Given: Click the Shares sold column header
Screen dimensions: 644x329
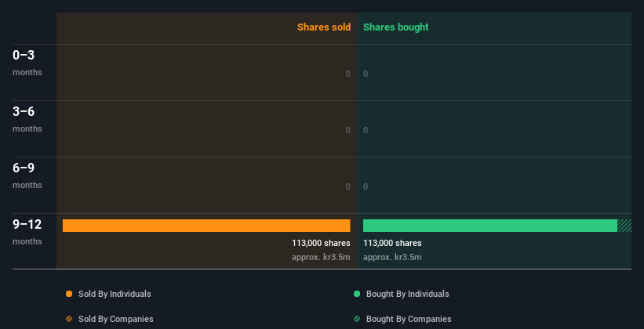Looking at the screenshot, I should [x=324, y=27].
